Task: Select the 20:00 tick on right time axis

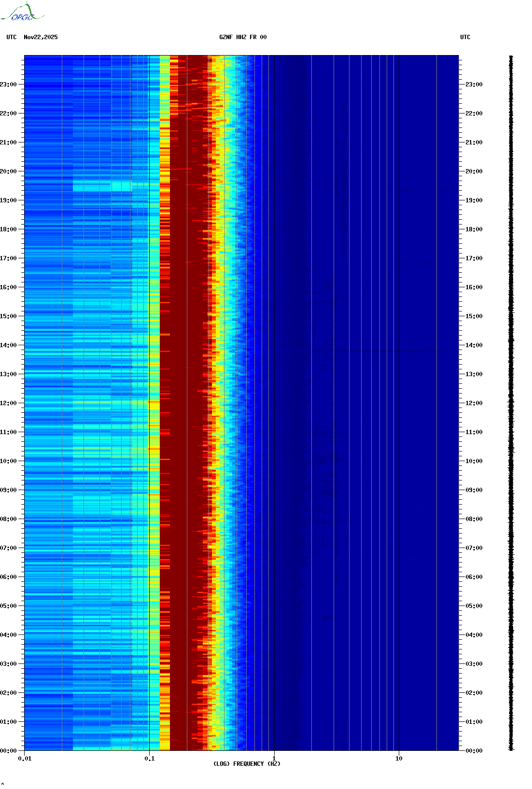Action: coord(474,171)
